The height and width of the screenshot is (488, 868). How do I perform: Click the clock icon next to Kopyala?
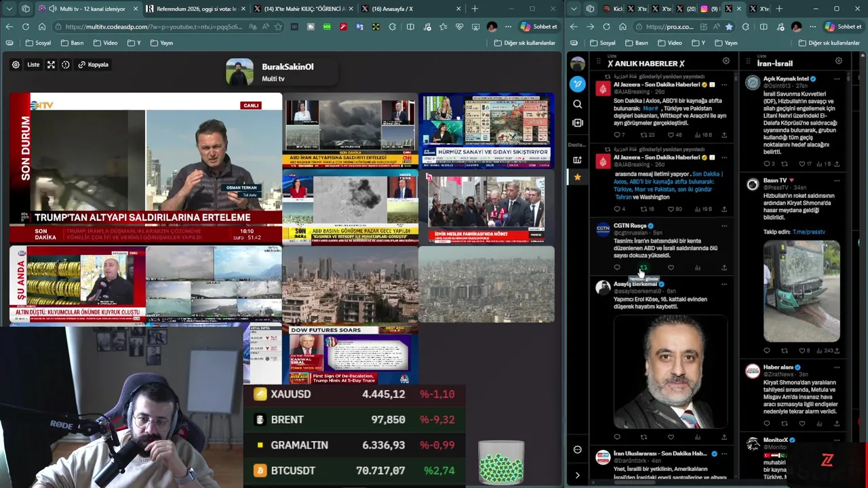(66, 64)
